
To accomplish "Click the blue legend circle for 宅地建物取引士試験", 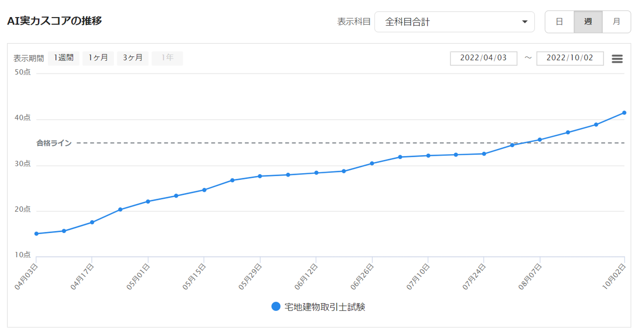I will [x=276, y=307].
